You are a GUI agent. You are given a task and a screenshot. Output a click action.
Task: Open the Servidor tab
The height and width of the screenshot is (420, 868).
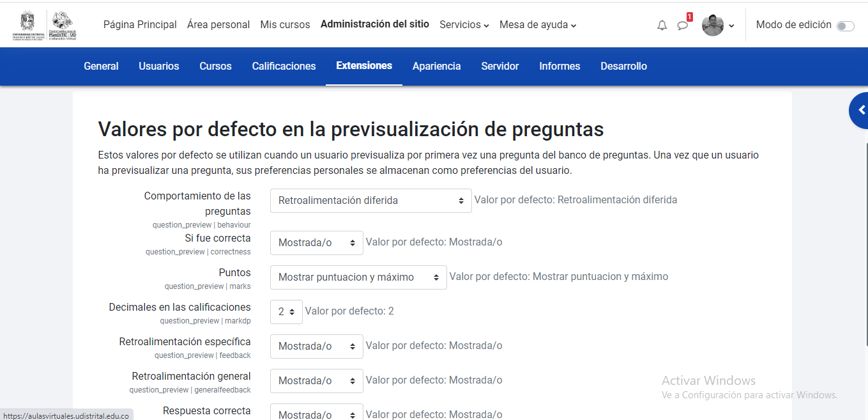point(500,66)
